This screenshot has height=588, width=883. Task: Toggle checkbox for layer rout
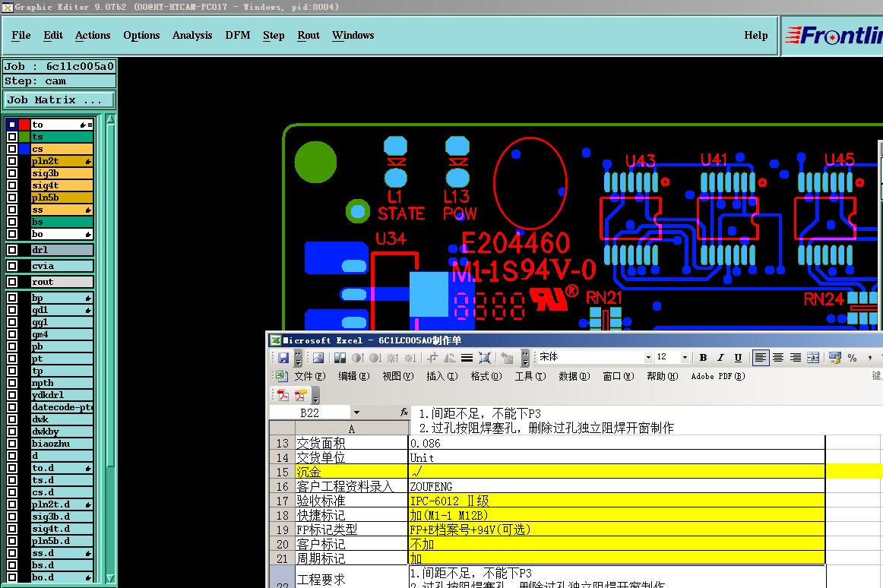(x=12, y=282)
